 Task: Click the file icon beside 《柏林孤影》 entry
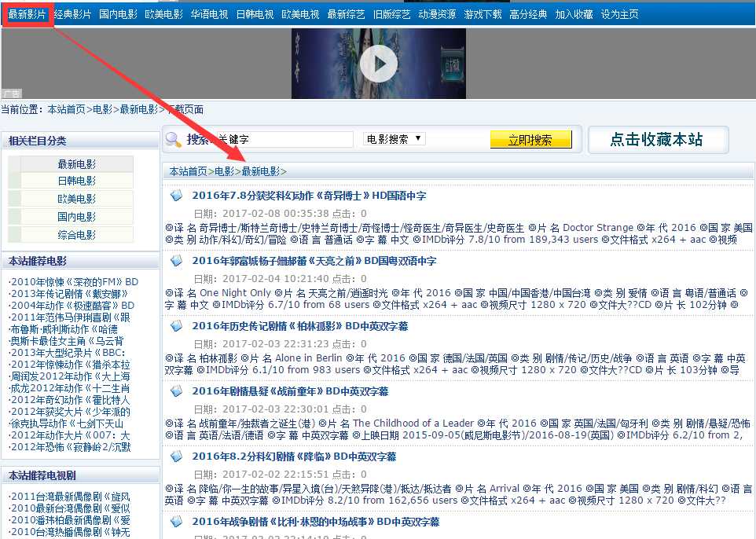pyautogui.click(x=177, y=326)
